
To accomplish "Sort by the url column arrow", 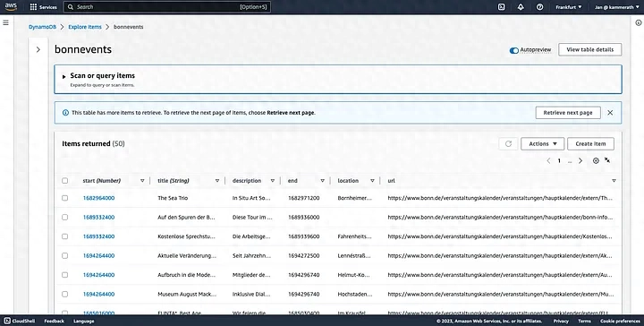I will (614, 181).
